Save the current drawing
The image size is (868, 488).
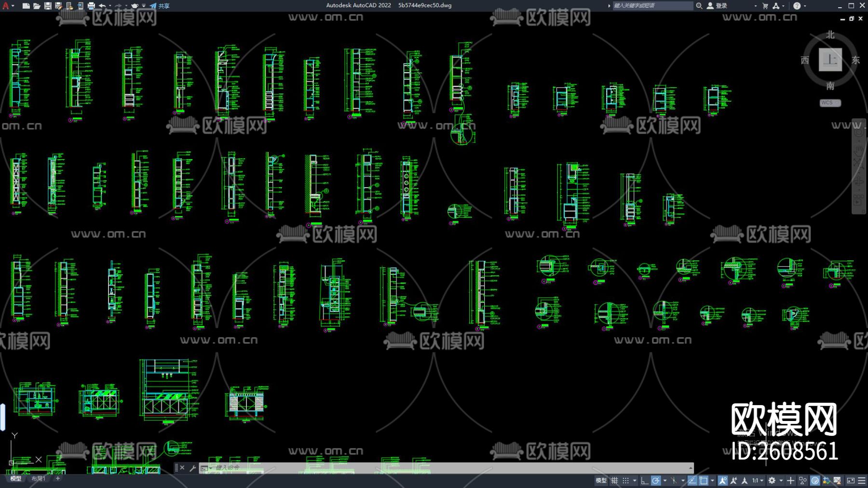tap(48, 6)
